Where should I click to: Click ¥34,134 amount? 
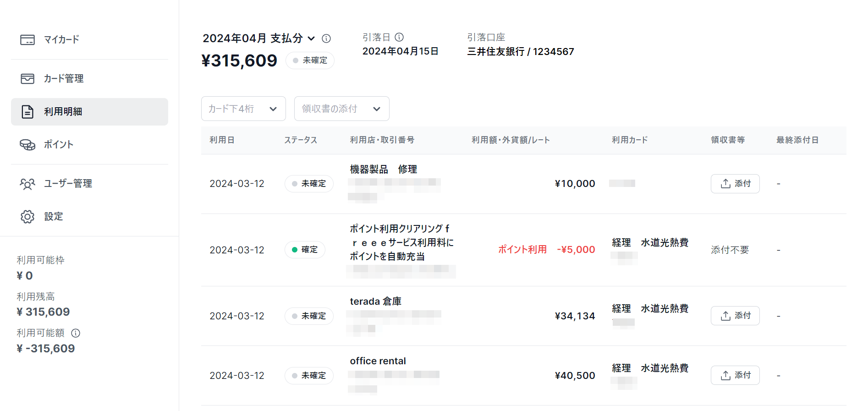tap(575, 316)
